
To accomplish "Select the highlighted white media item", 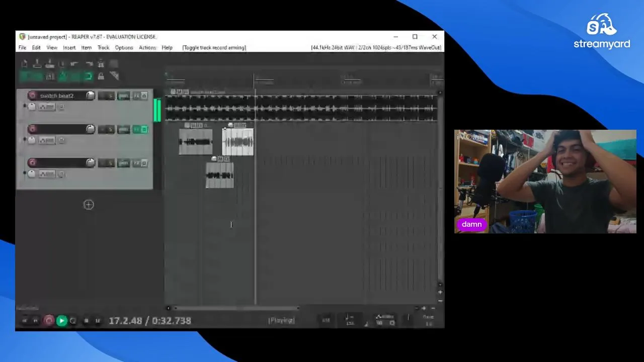I will coord(238,142).
